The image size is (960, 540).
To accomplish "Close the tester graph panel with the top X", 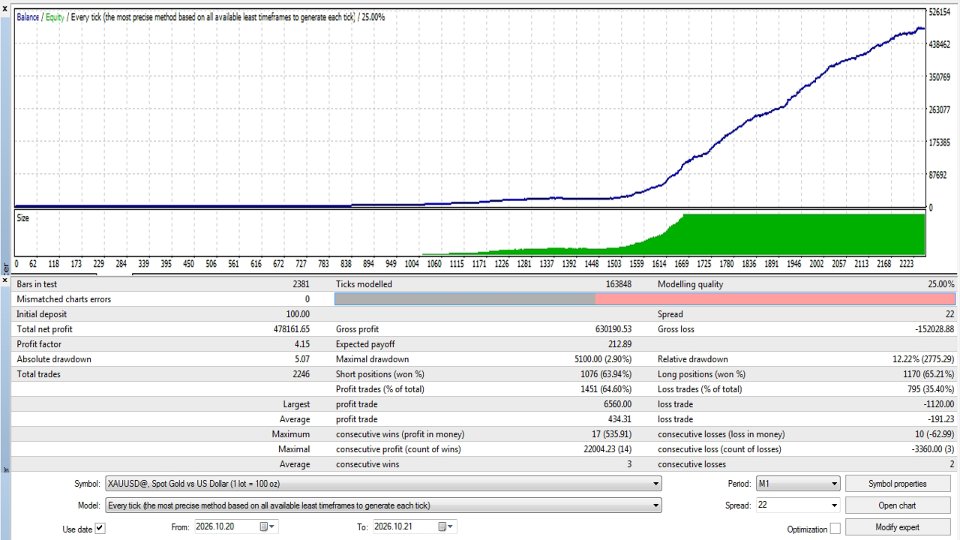I will (x=5, y=8).
